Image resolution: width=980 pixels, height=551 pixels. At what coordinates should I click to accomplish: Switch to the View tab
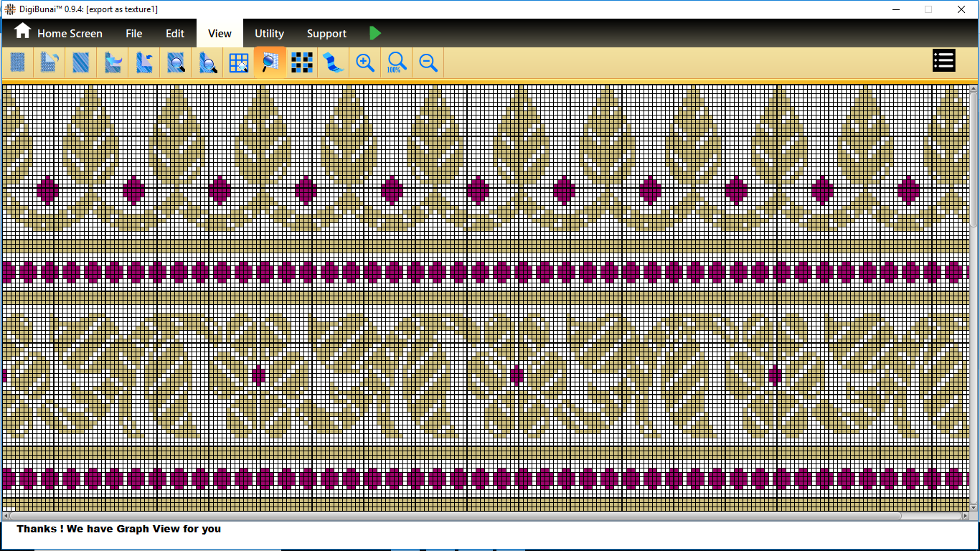(x=220, y=34)
